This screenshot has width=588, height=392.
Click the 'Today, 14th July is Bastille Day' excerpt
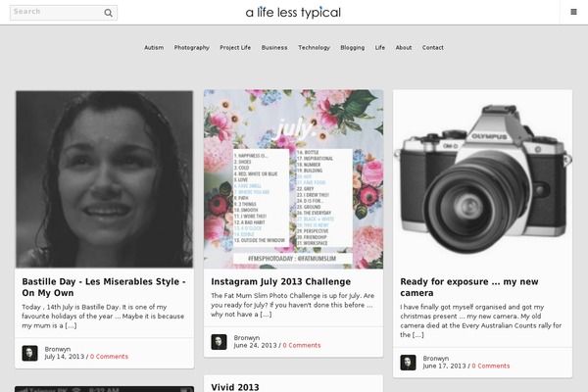coord(103,317)
